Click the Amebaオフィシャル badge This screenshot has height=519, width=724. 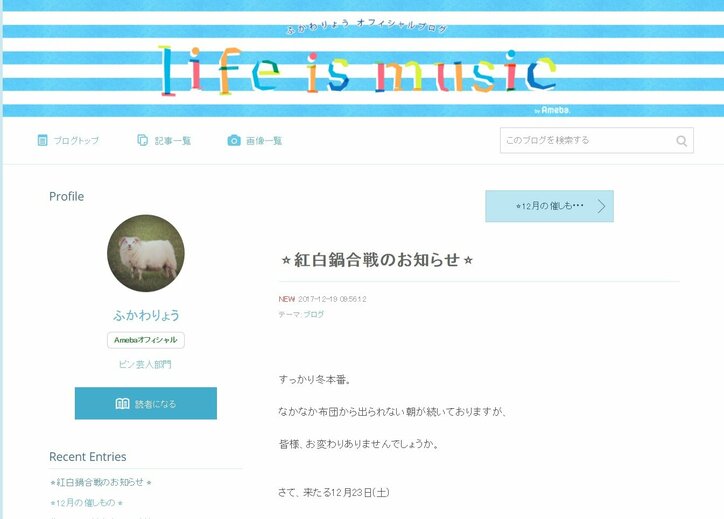click(x=146, y=340)
